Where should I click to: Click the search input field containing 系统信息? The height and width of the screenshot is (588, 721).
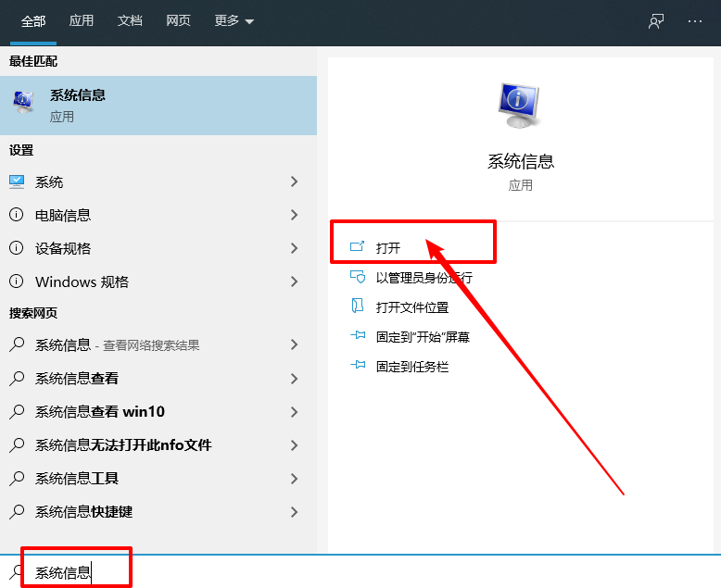278,572
